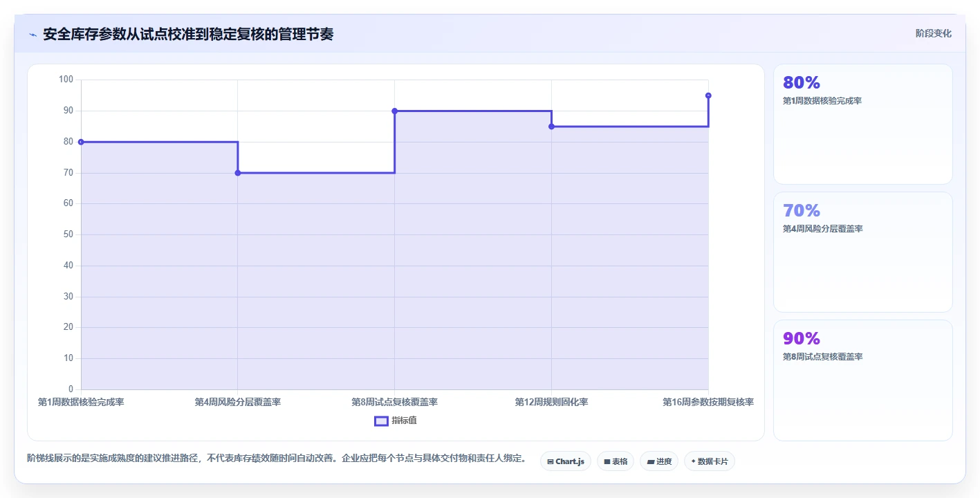This screenshot has width=980, height=498.
Task: Click the 第4周风险分层覆盖率 axis label
Action: (x=238, y=402)
